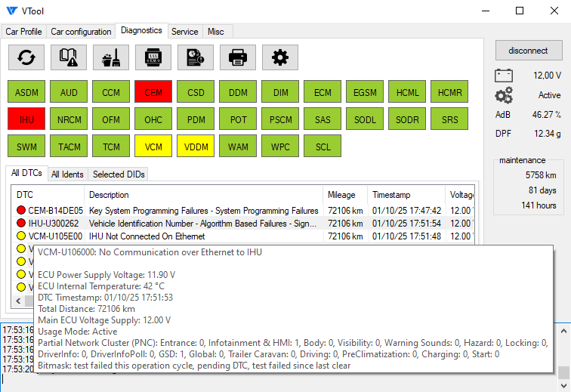This screenshot has height=392, width=571.
Task: Click the yellow VCM module button
Action: pos(153,146)
